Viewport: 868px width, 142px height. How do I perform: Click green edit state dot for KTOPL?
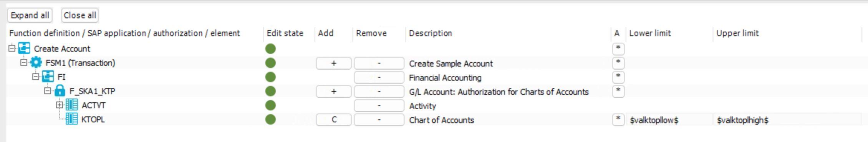[x=270, y=119]
